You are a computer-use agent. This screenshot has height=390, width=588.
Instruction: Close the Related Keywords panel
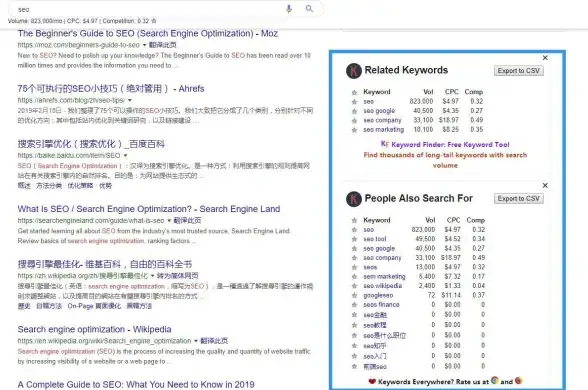545,58
